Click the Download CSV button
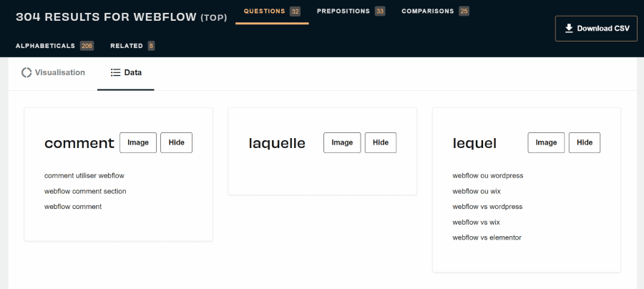The height and width of the screenshot is (289, 644). (596, 29)
